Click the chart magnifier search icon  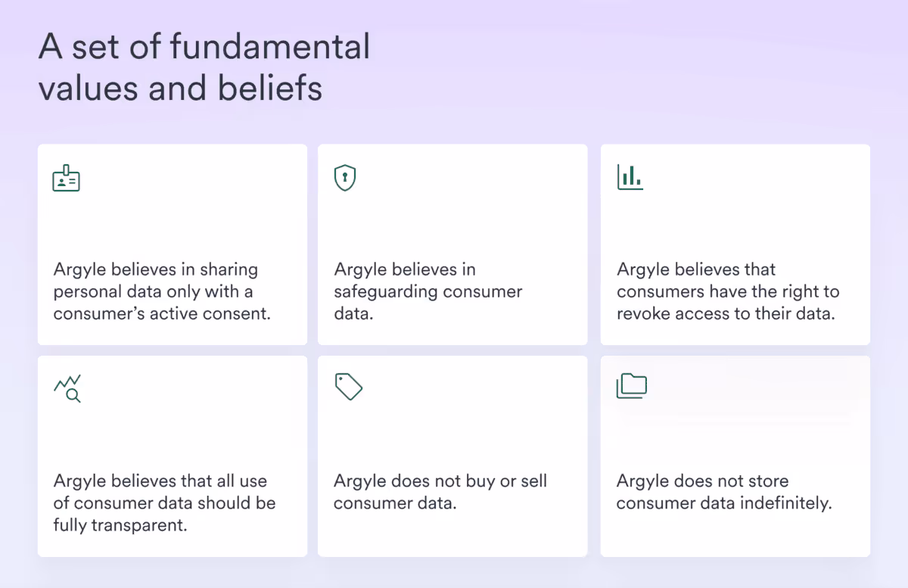(x=67, y=388)
